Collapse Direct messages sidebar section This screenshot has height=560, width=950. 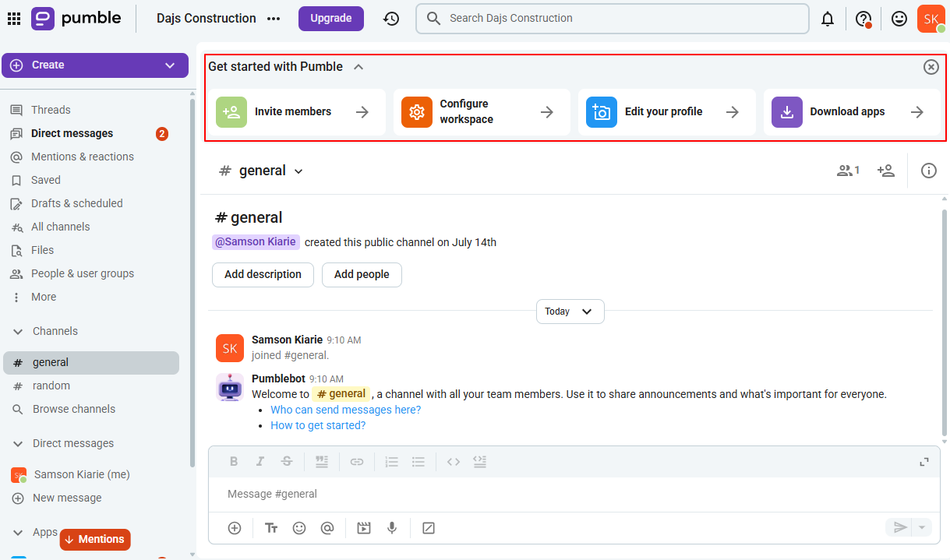click(x=17, y=443)
